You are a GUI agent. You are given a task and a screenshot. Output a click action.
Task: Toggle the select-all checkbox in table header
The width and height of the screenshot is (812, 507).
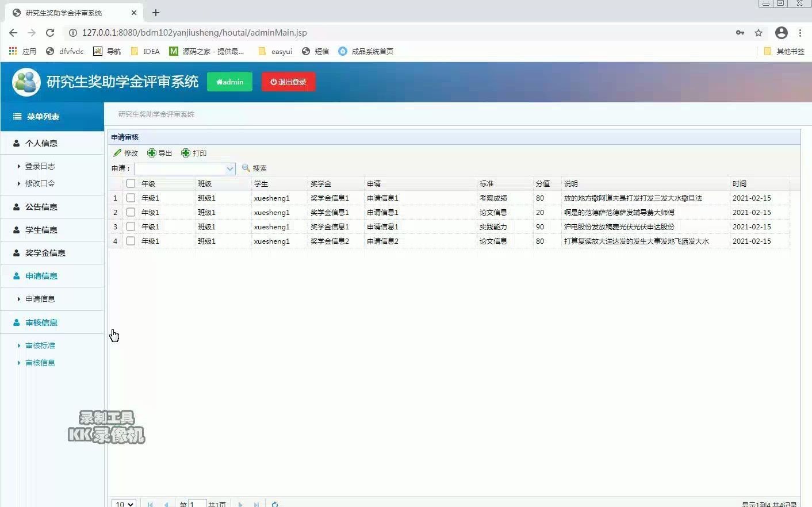coord(131,183)
